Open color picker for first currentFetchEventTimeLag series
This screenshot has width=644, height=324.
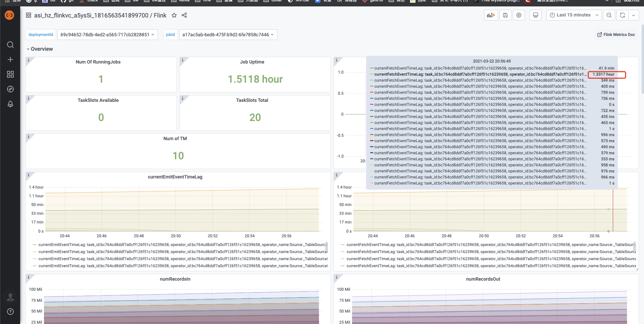pos(343,245)
